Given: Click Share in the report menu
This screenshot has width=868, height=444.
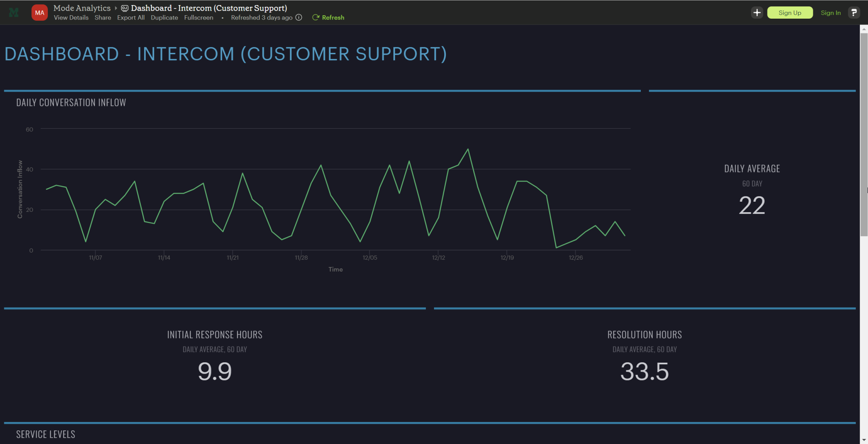Looking at the screenshot, I should pyautogui.click(x=103, y=17).
